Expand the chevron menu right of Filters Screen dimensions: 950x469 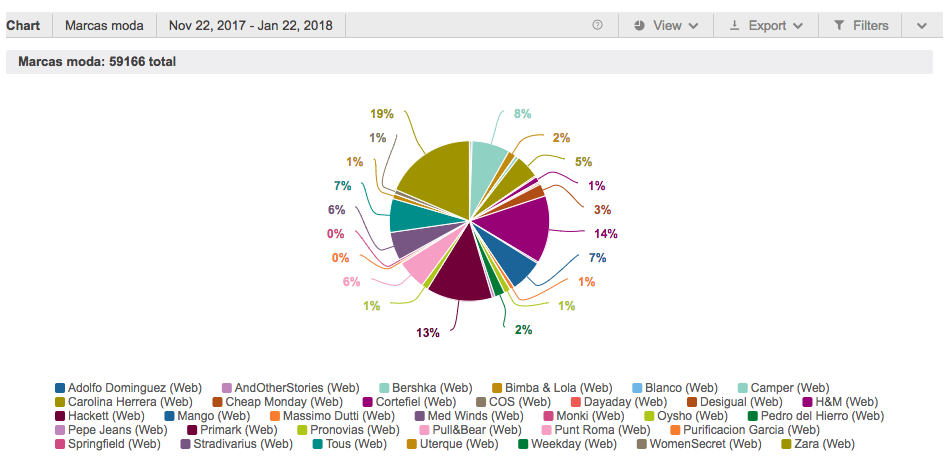(x=922, y=25)
